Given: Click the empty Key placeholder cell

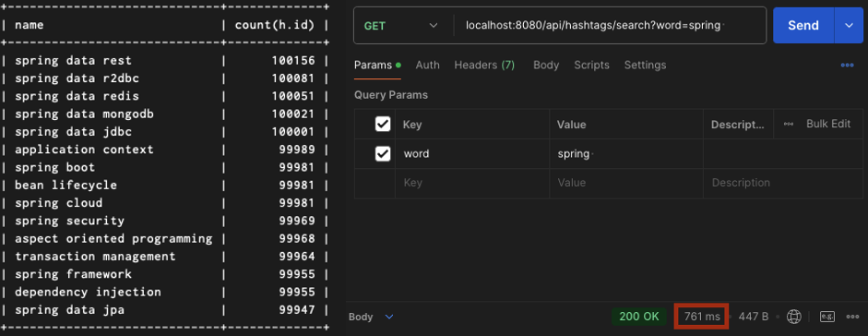Looking at the screenshot, I should pyautogui.click(x=472, y=183).
